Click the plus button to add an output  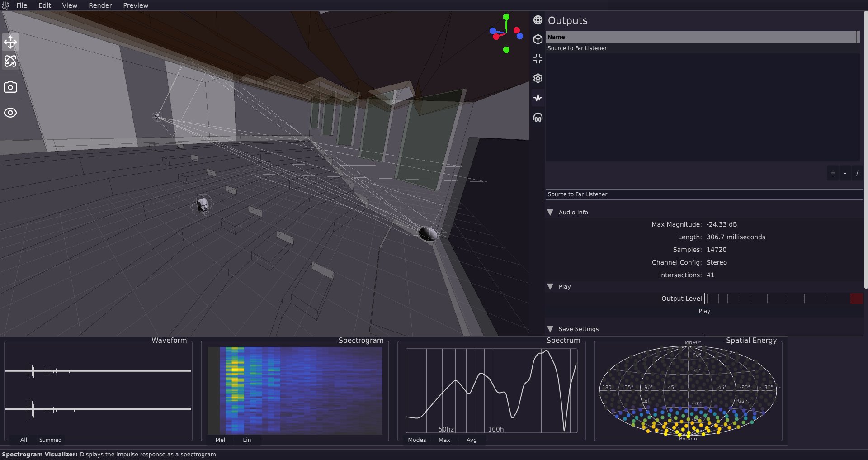coord(833,173)
